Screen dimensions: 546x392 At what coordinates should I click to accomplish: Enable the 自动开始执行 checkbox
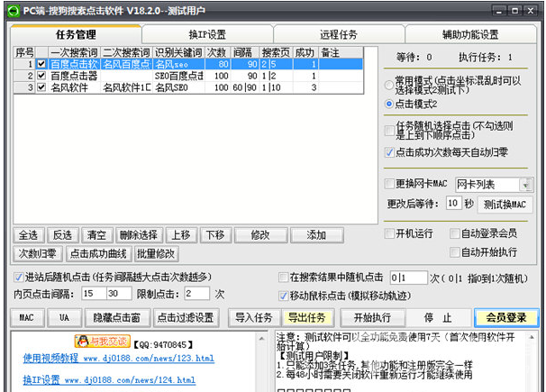454,252
